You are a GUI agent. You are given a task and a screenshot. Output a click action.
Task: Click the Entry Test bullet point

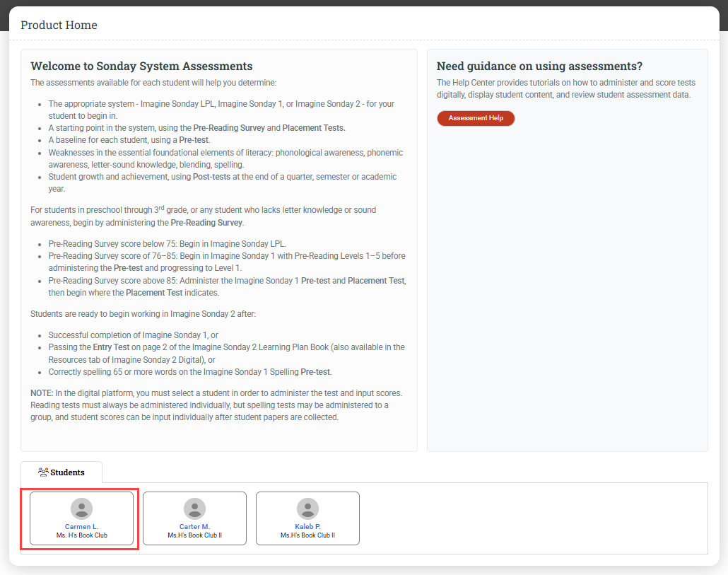click(x=226, y=353)
